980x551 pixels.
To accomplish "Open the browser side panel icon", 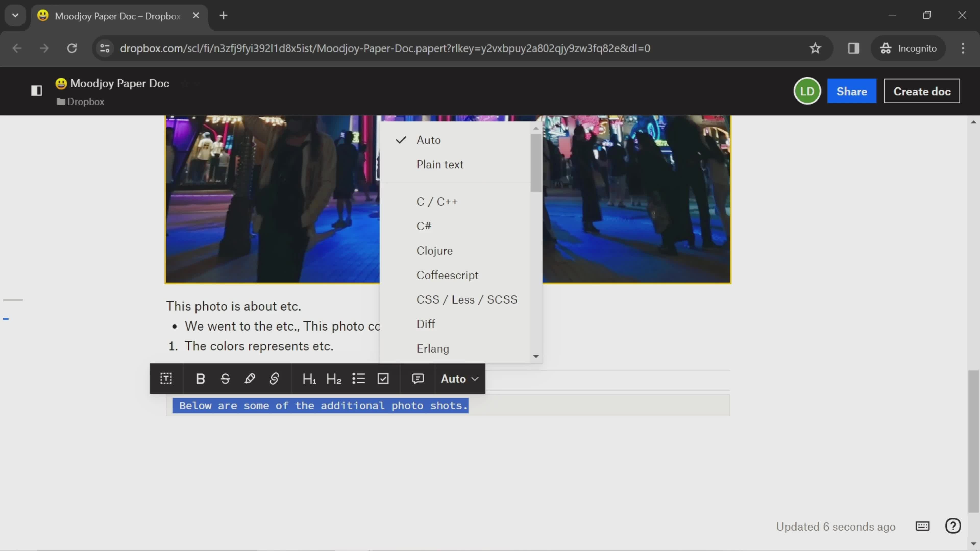I will pos(853,48).
